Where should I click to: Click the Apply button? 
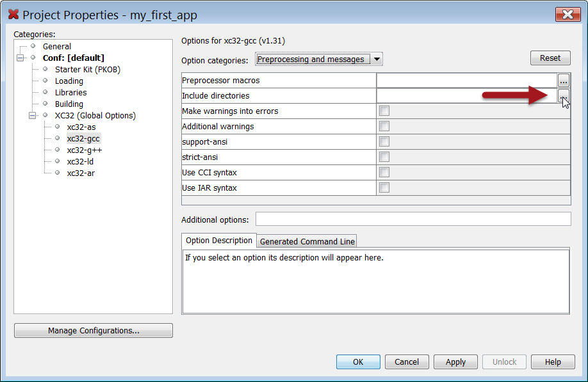pos(455,362)
